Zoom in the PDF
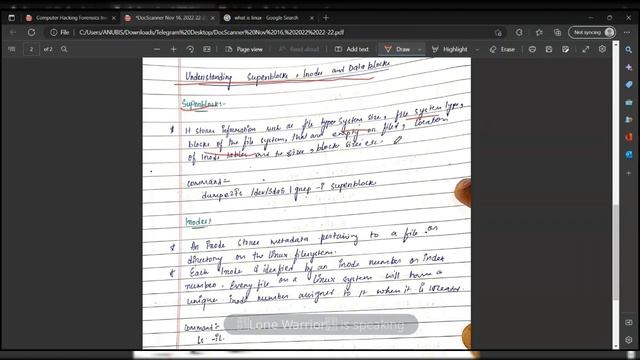Screen dimensions: 640x360 click(x=173, y=49)
